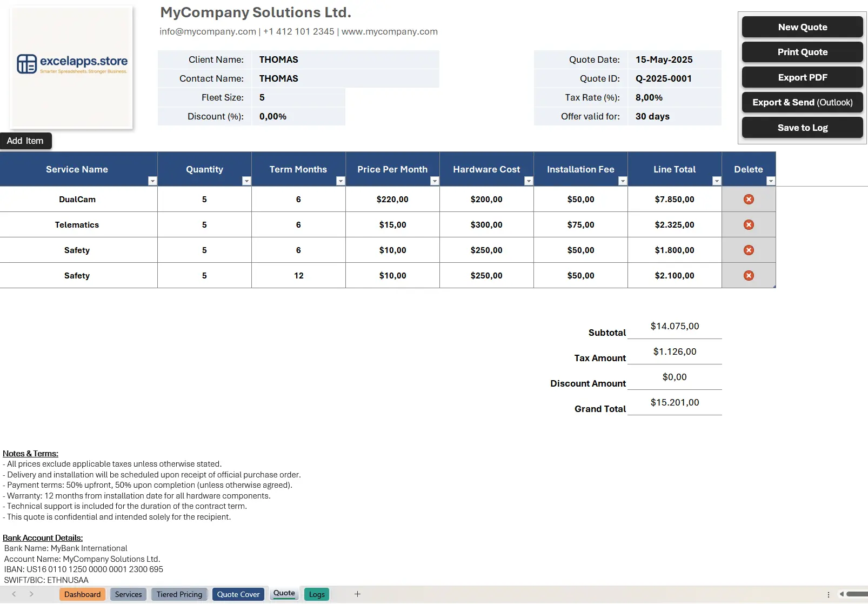The width and height of the screenshot is (868, 604).
Task: Click the Bank Account Details heading
Action: [43, 538]
